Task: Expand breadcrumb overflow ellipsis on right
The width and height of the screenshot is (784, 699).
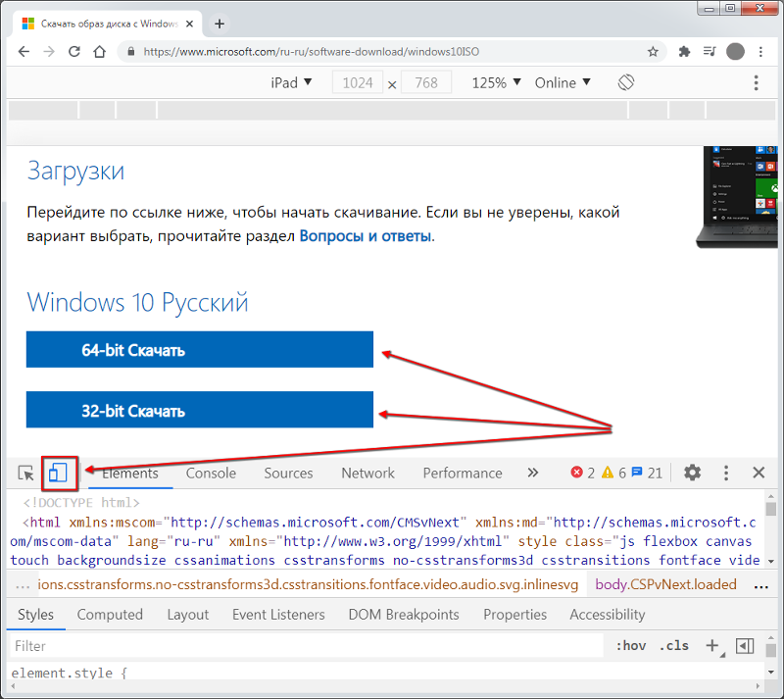Action: (761, 585)
